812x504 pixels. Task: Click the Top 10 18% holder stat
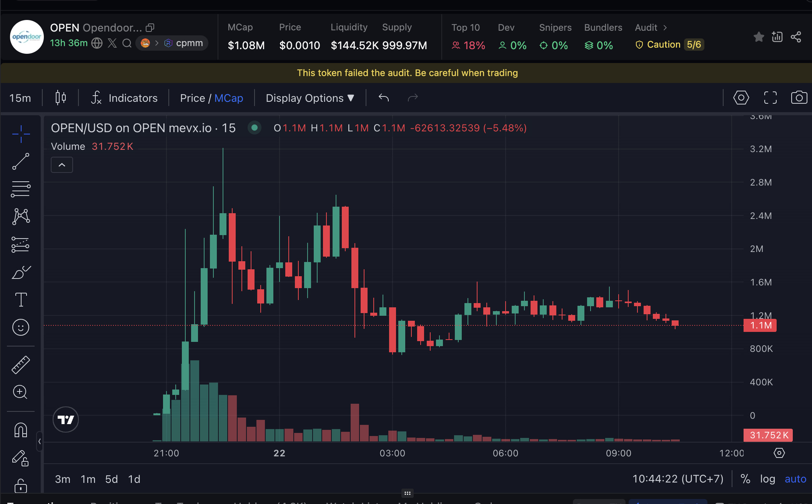pyautogui.click(x=468, y=37)
